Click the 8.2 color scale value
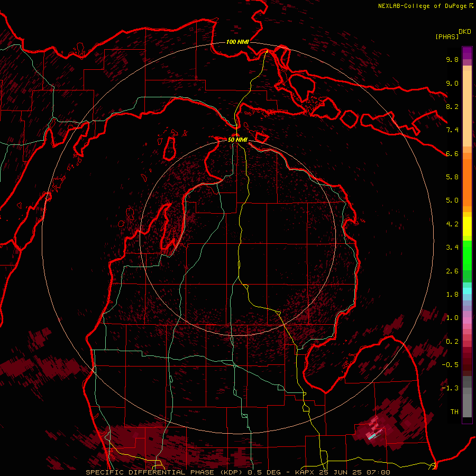The height and width of the screenshot is (476, 476). pos(452,107)
